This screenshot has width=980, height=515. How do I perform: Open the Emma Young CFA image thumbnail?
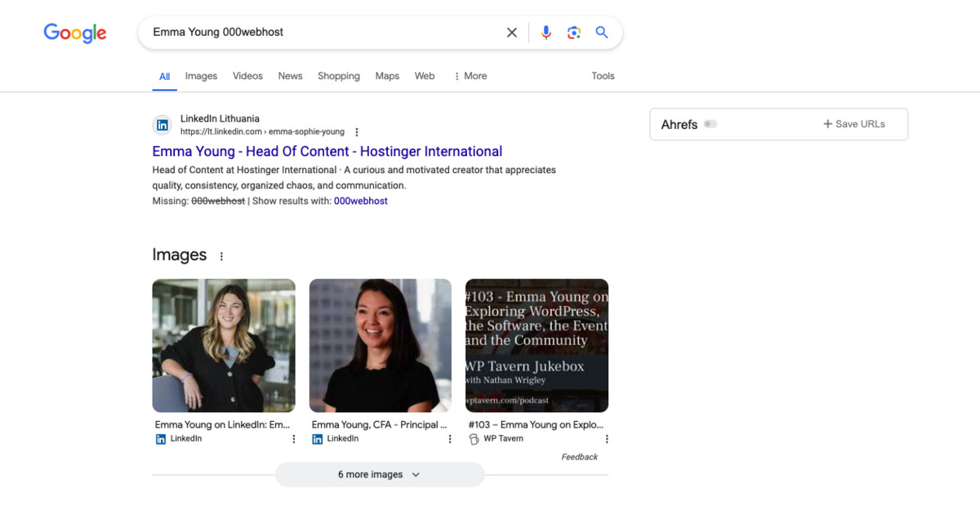coord(380,345)
